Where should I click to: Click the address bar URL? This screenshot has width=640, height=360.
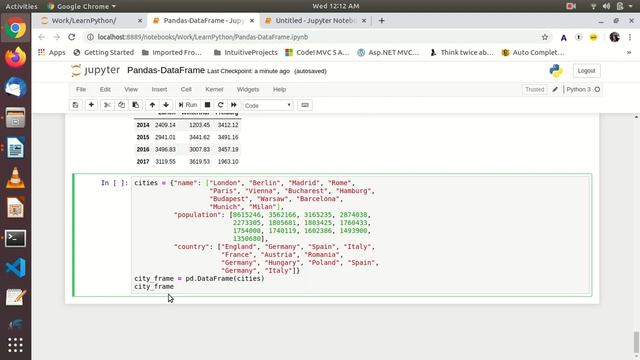[x=203, y=37]
